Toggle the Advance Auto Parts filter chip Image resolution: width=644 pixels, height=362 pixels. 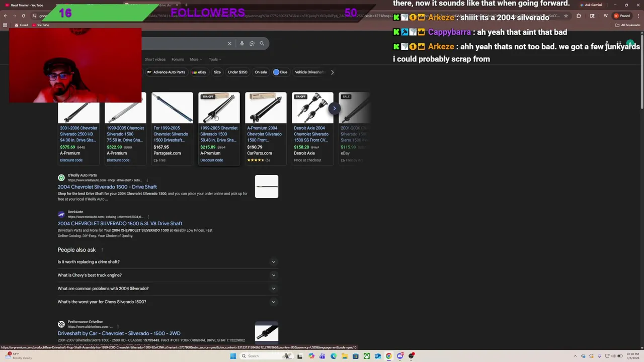[166, 72]
